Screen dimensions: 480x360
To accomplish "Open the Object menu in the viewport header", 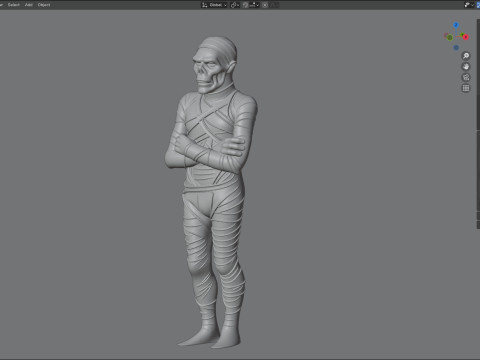I will tap(44, 5).
